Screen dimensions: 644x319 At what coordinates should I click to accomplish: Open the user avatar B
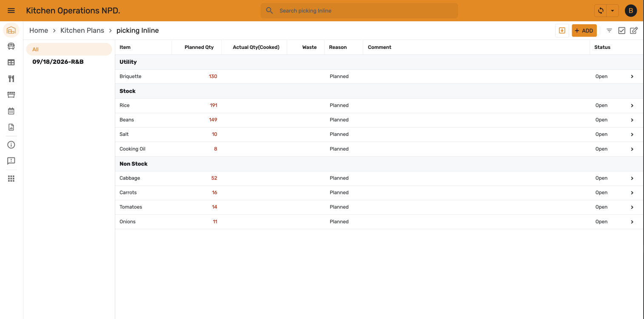tap(630, 11)
